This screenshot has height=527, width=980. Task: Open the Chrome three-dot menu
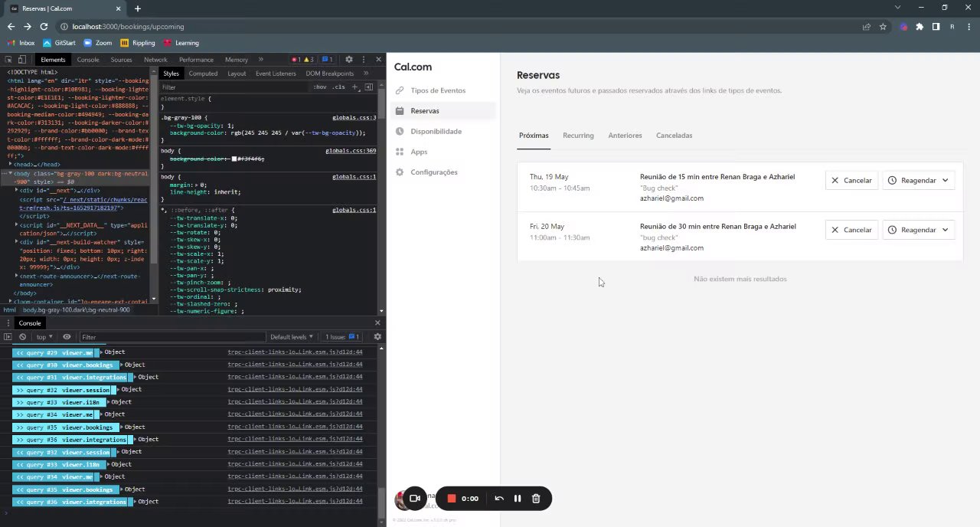[x=969, y=26]
